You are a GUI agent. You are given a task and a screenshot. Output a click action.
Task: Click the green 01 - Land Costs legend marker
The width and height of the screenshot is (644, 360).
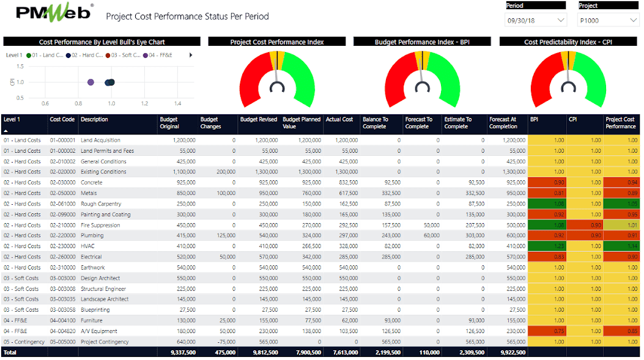point(29,55)
